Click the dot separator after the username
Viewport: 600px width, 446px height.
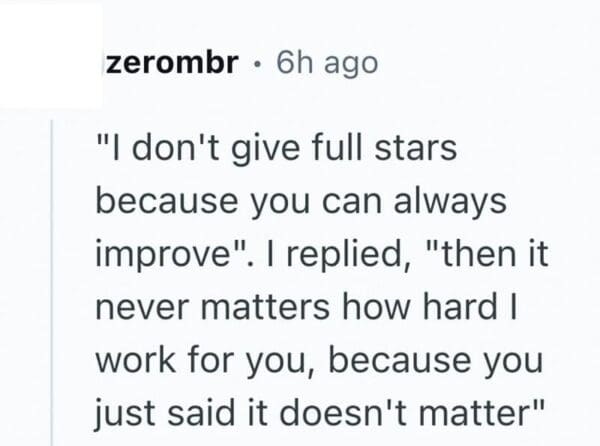point(256,64)
